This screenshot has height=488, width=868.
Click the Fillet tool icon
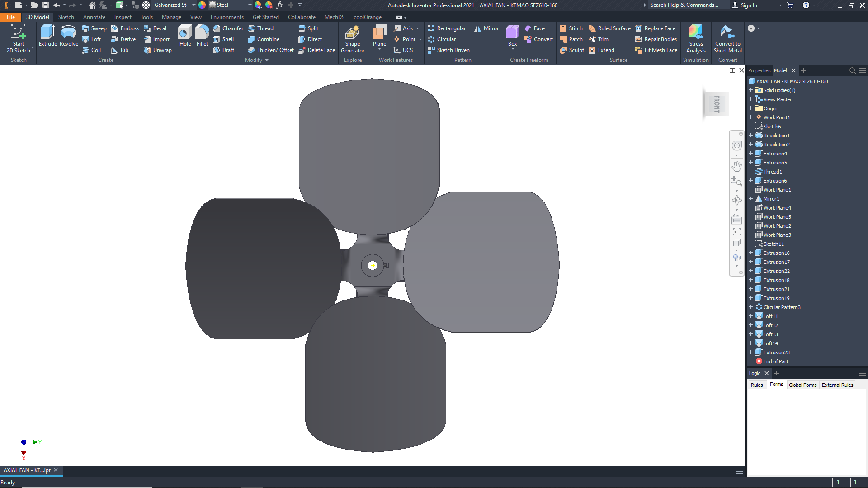click(x=202, y=33)
